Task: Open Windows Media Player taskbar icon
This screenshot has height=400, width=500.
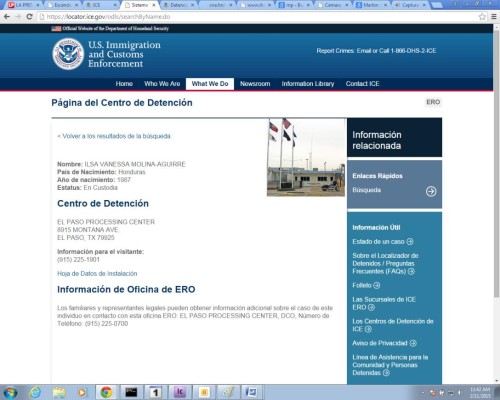Action: (82, 392)
